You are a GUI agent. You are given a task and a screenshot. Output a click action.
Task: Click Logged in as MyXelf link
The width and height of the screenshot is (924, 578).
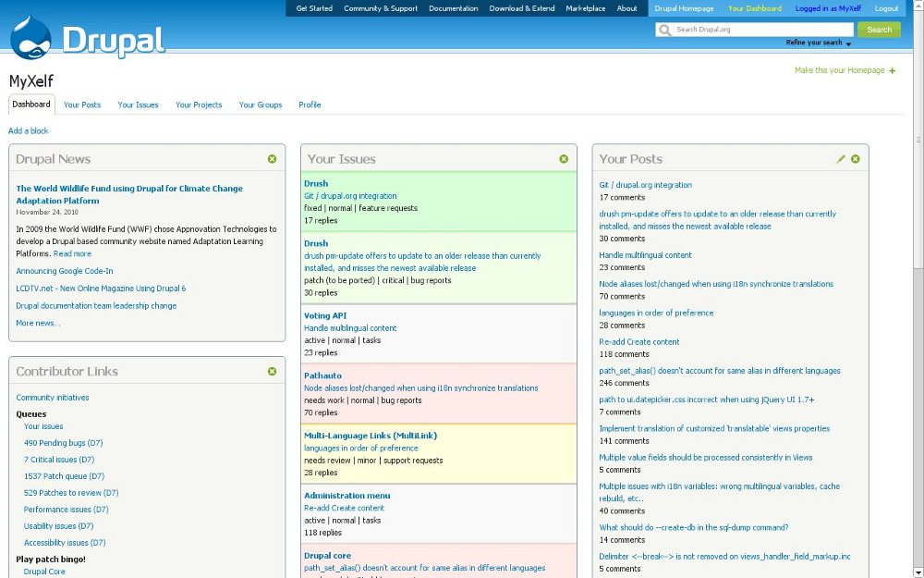pos(829,8)
